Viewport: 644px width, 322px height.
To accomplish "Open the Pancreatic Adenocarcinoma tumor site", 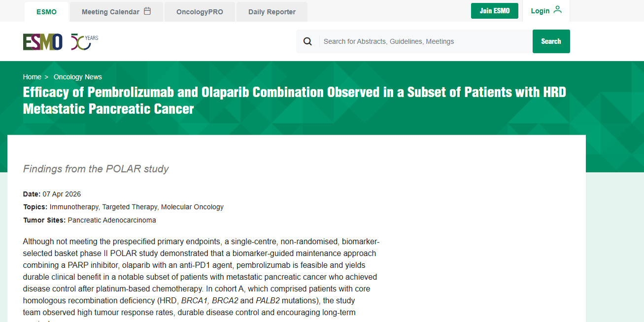I will (x=112, y=220).
